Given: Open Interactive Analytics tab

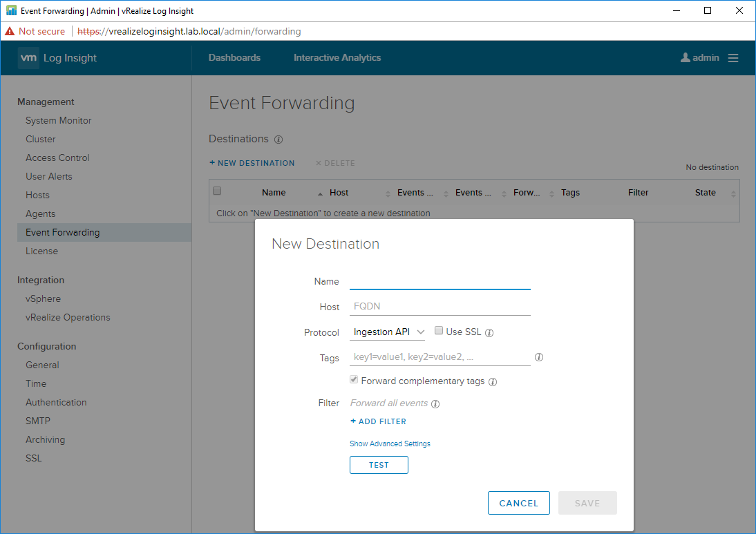Looking at the screenshot, I should pos(337,58).
